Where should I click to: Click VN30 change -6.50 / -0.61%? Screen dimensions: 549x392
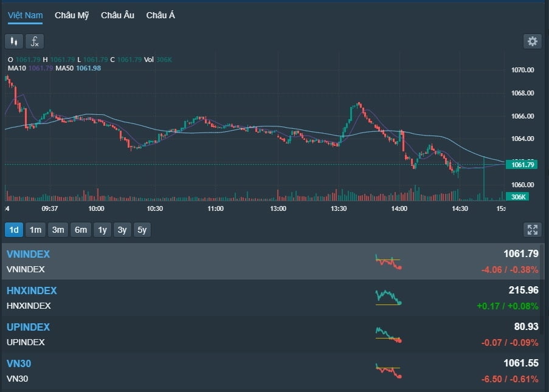point(509,379)
